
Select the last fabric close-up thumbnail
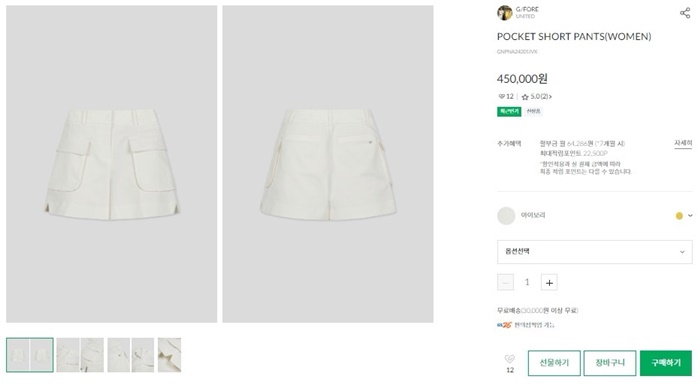[169, 355]
